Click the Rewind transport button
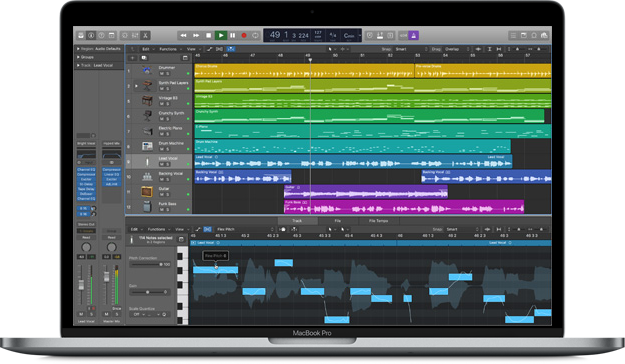Viewport: 625px width, 364px height. [183, 35]
